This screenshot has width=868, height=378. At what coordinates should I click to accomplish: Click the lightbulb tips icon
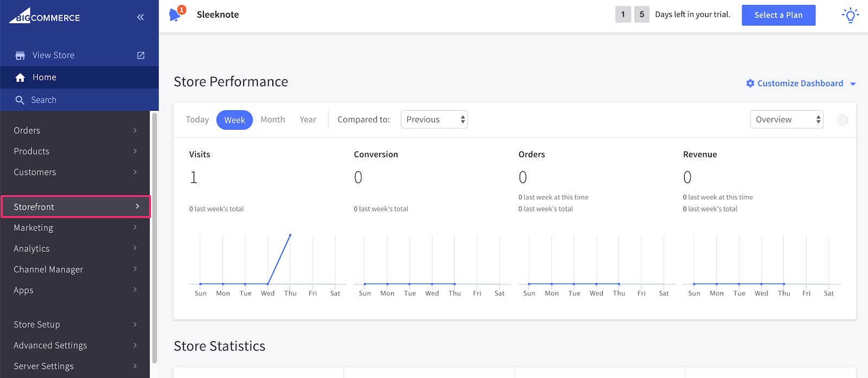(850, 15)
